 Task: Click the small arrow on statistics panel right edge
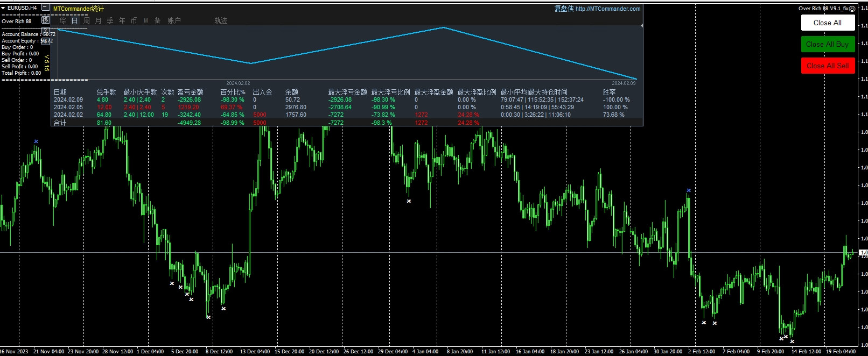click(641, 25)
